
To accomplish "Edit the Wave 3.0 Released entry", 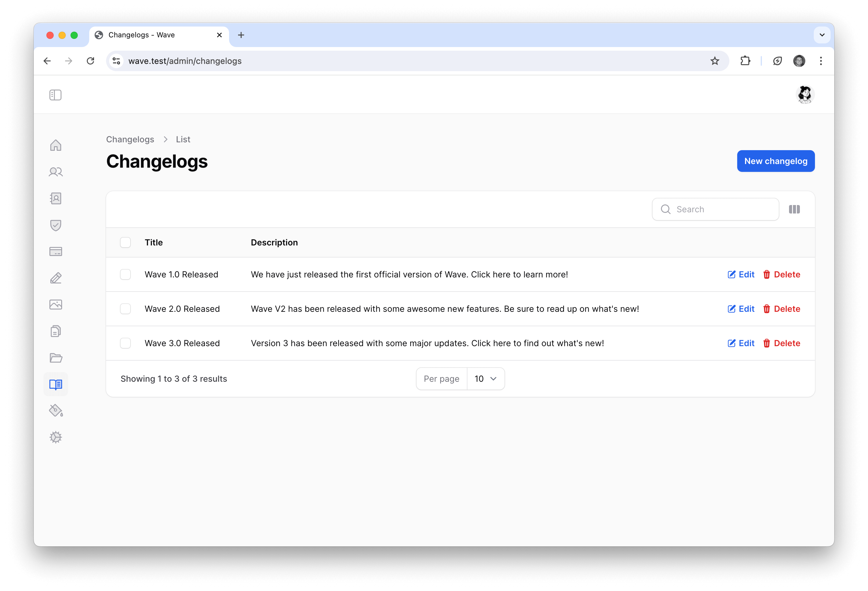I will click(x=741, y=343).
